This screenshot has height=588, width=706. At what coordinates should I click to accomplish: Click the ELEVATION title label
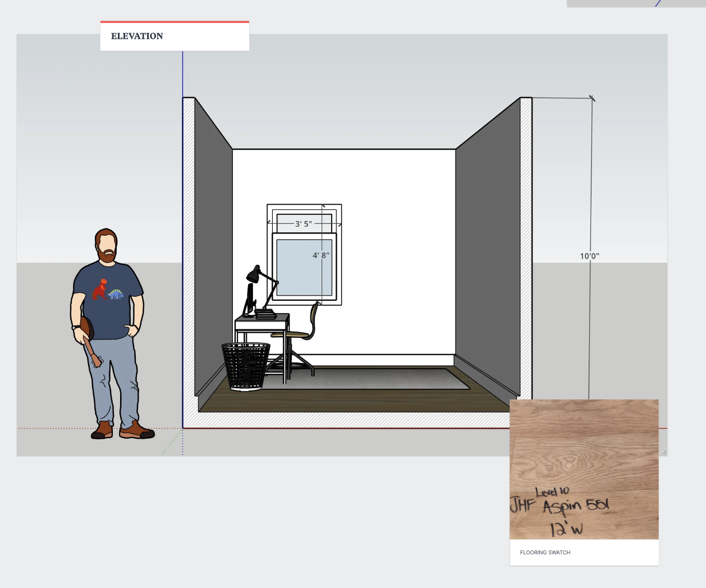click(x=137, y=36)
